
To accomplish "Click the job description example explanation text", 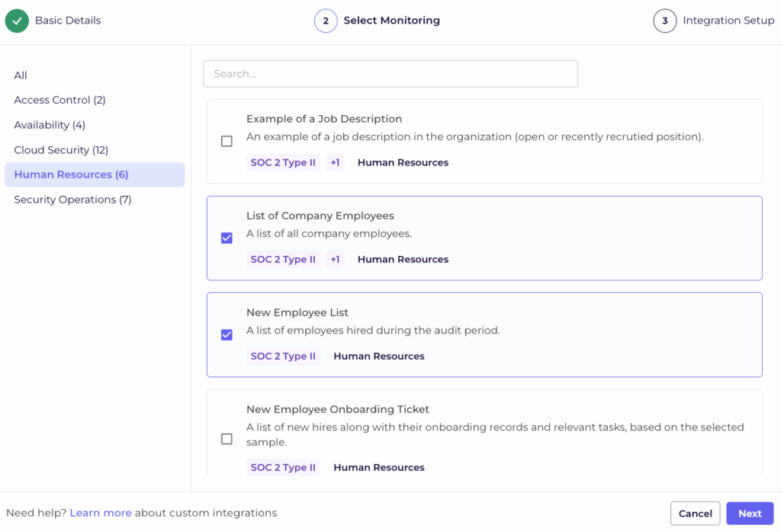I will click(474, 137).
